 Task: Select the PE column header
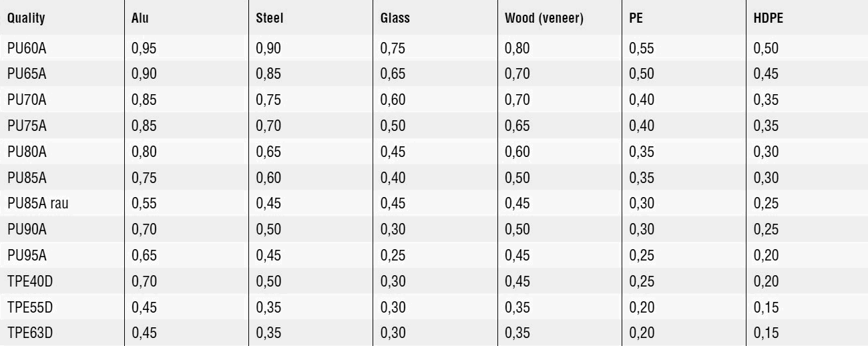635,19
